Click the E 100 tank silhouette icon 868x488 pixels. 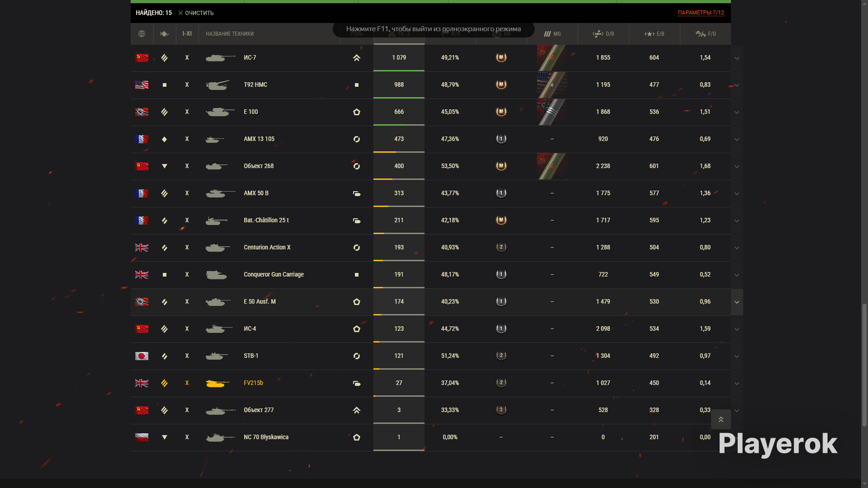pos(220,112)
